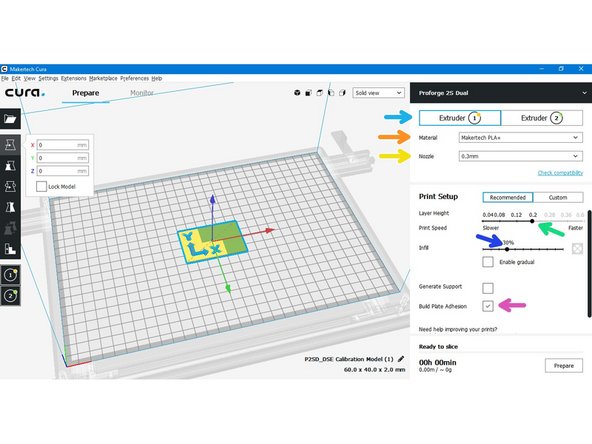The width and height of the screenshot is (592, 444).
Task: Select the Scale tool
Action: 10,165
